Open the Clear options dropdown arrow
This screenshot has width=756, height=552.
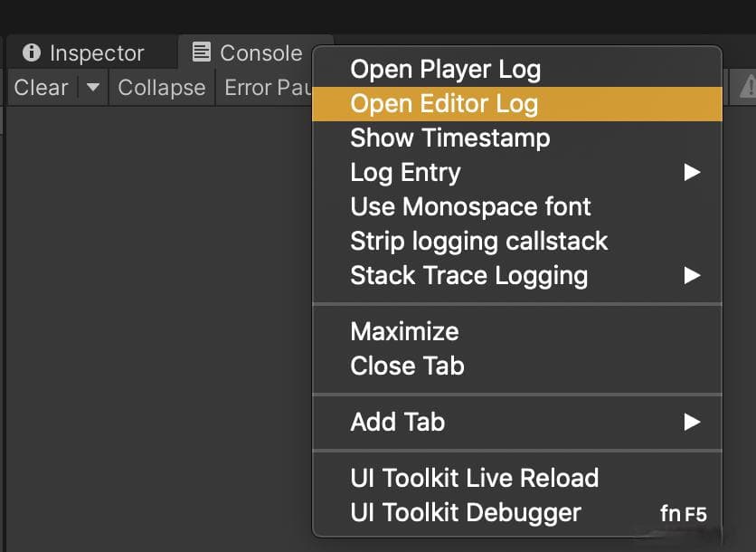click(x=92, y=88)
